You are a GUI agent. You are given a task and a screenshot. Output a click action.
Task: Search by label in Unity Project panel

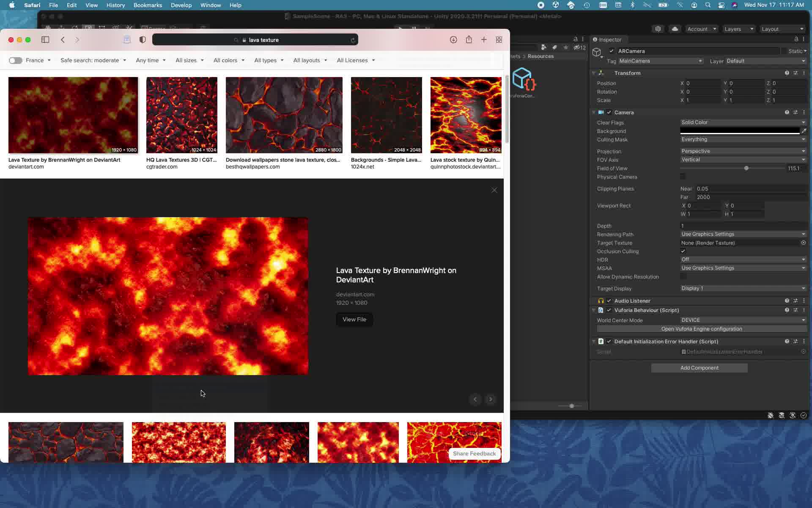pos(554,47)
